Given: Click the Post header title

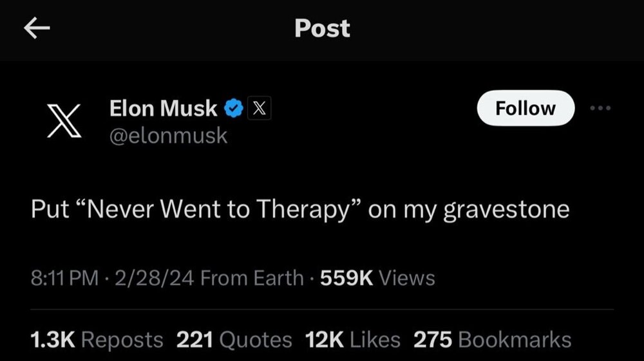Looking at the screenshot, I should [x=322, y=28].
